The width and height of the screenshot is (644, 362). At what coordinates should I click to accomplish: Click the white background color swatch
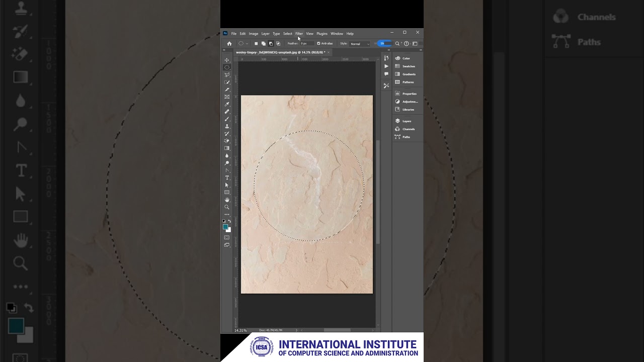point(229,230)
